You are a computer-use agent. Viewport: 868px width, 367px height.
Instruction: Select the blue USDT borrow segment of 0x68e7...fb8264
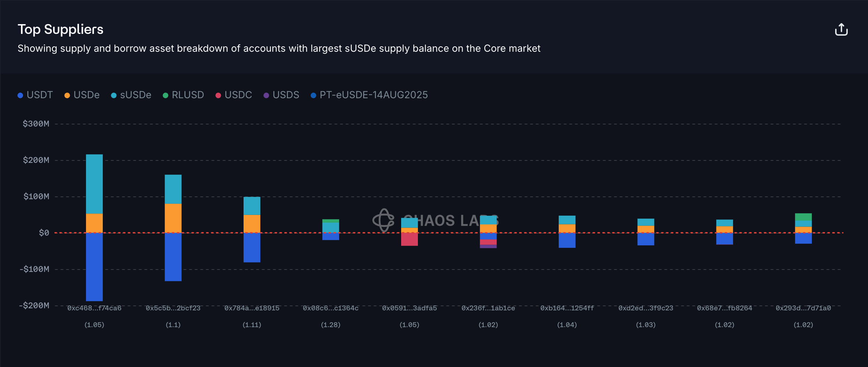(725, 239)
